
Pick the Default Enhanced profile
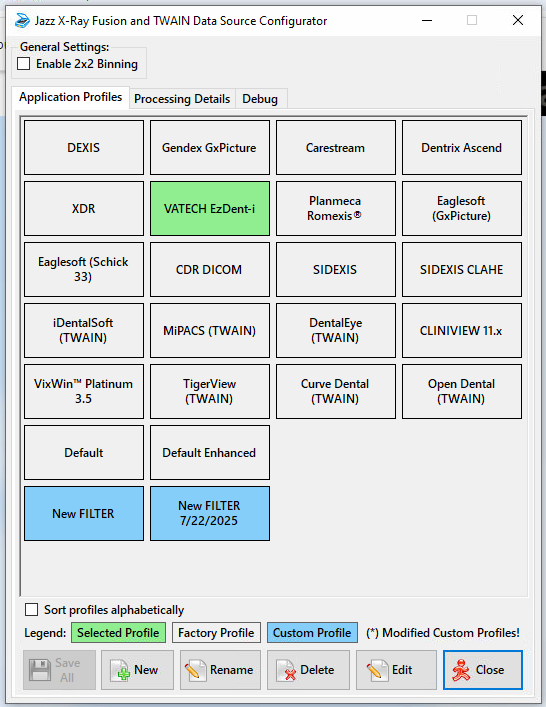pyautogui.click(x=210, y=452)
